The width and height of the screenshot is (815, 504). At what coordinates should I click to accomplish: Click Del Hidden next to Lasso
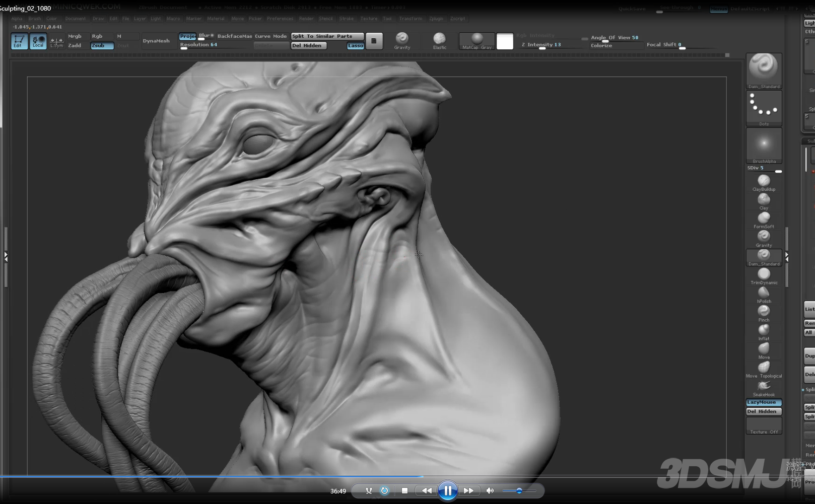tap(309, 45)
